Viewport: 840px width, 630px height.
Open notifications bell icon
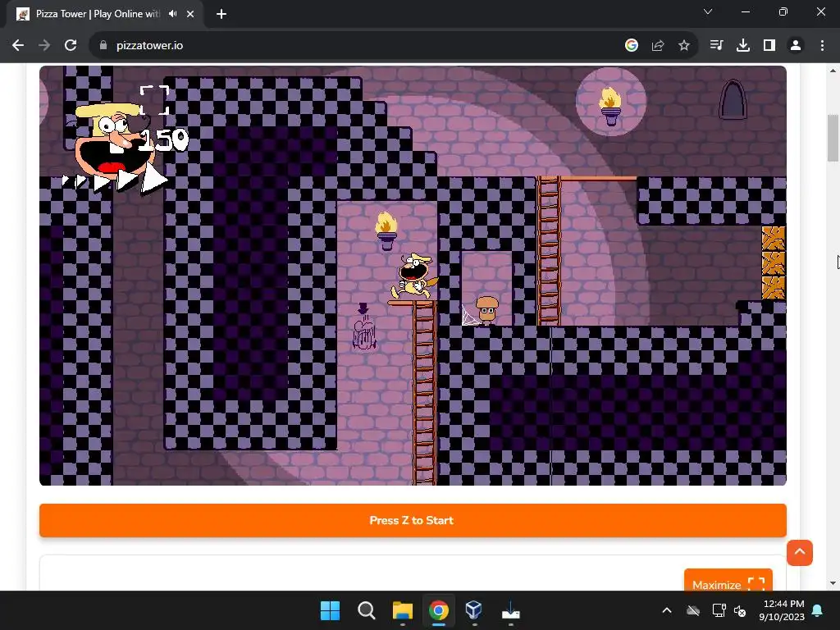pyautogui.click(x=818, y=610)
